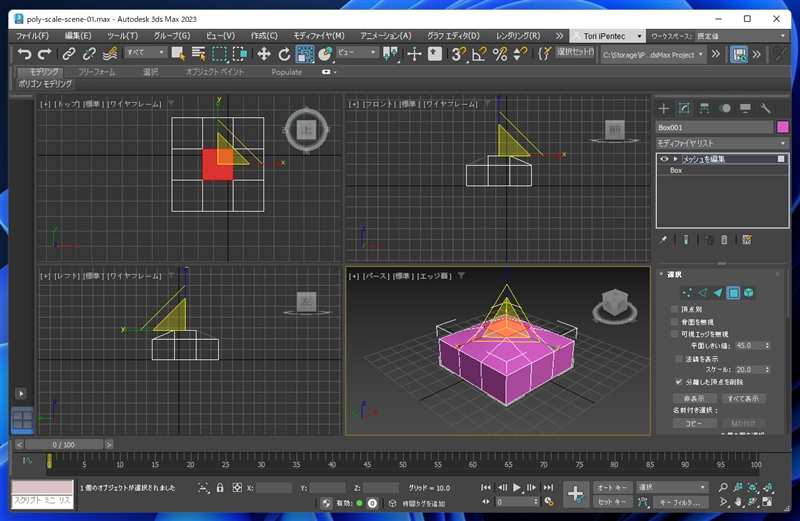
Task: Open the ファイル(F) menu
Action: [x=32, y=36]
